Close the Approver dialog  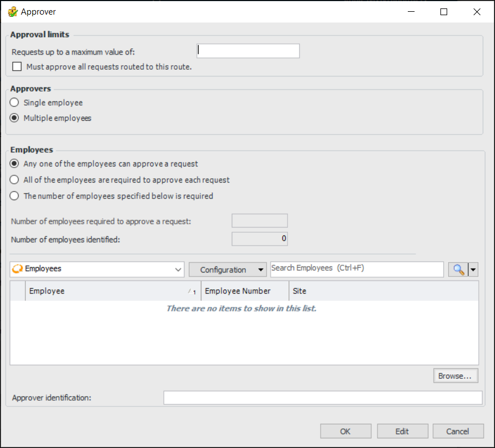[x=477, y=12]
